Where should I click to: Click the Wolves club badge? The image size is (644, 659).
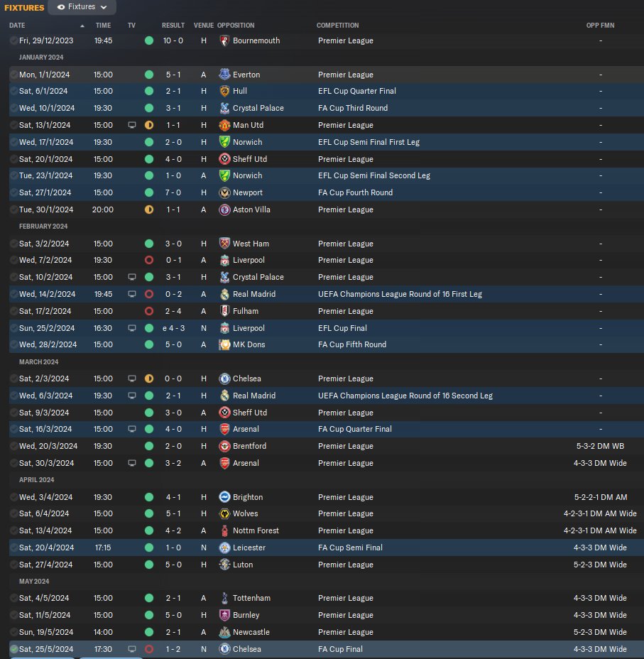(x=225, y=513)
